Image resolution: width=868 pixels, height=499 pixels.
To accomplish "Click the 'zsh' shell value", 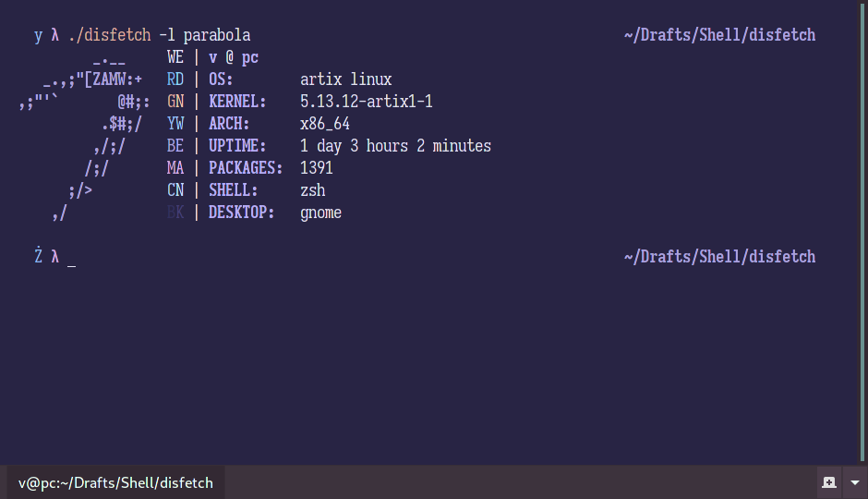I will [x=312, y=190].
